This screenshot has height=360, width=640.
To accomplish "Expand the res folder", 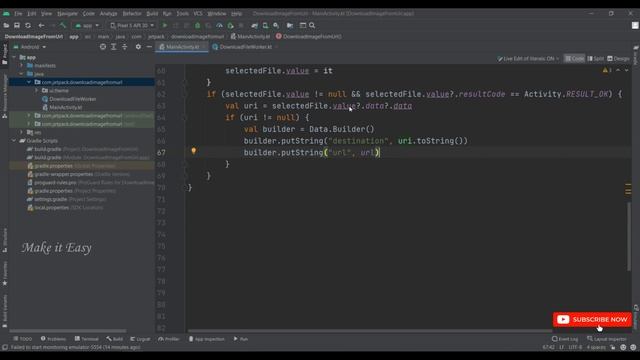I will pos(22,132).
